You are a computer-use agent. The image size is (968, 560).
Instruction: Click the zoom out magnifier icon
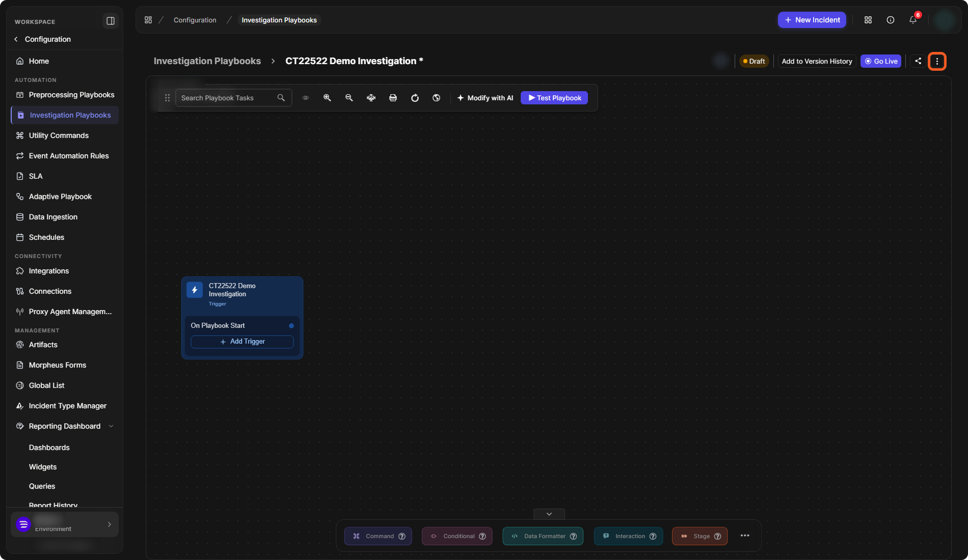click(x=349, y=98)
